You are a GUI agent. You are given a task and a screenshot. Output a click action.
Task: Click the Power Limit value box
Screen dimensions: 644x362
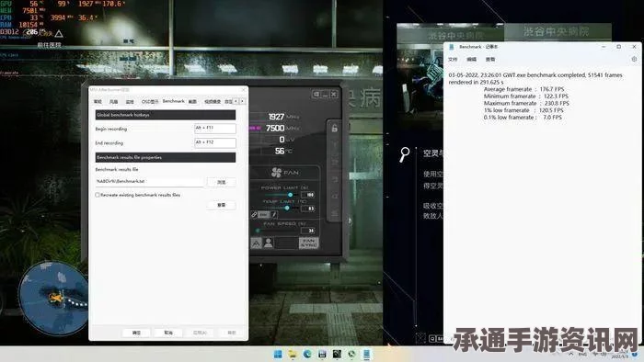307,195
